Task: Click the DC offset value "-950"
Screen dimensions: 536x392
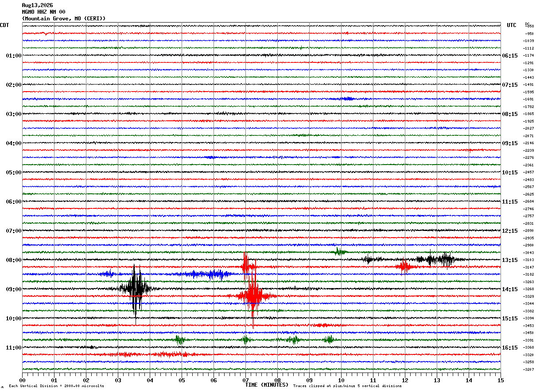Action: pyautogui.click(x=529, y=34)
